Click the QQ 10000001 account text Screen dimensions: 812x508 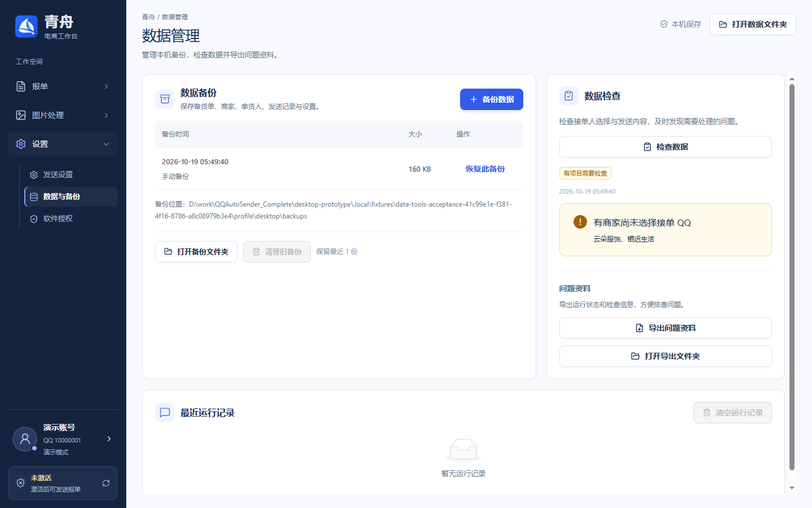[x=62, y=440]
